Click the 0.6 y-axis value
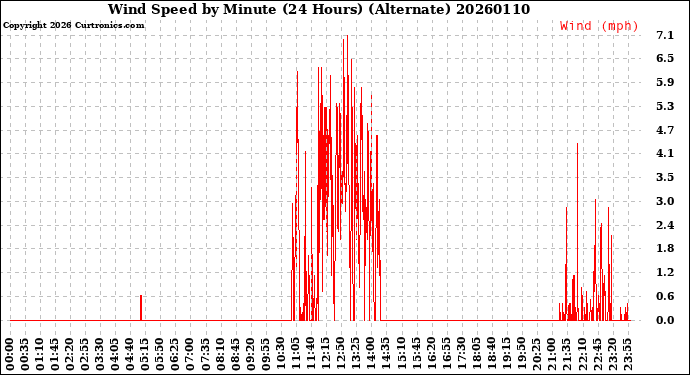Image resolution: width=690 pixels, height=375 pixels. click(x=664, y=296)
